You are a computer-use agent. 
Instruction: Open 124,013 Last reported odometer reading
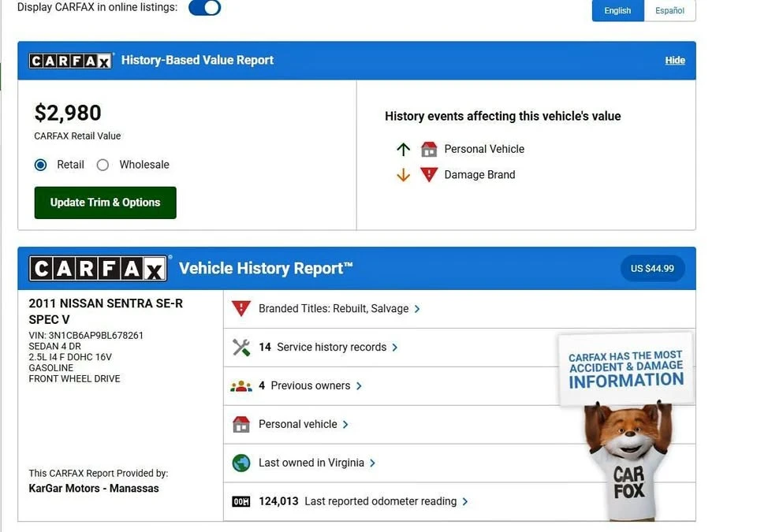coord(358,501)
